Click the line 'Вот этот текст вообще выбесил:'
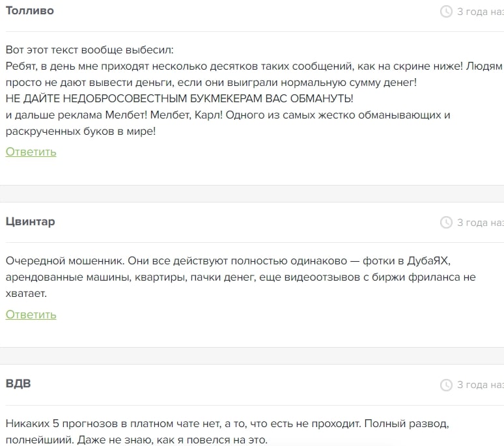Screen dimensions: 504x446 (90, 49)
